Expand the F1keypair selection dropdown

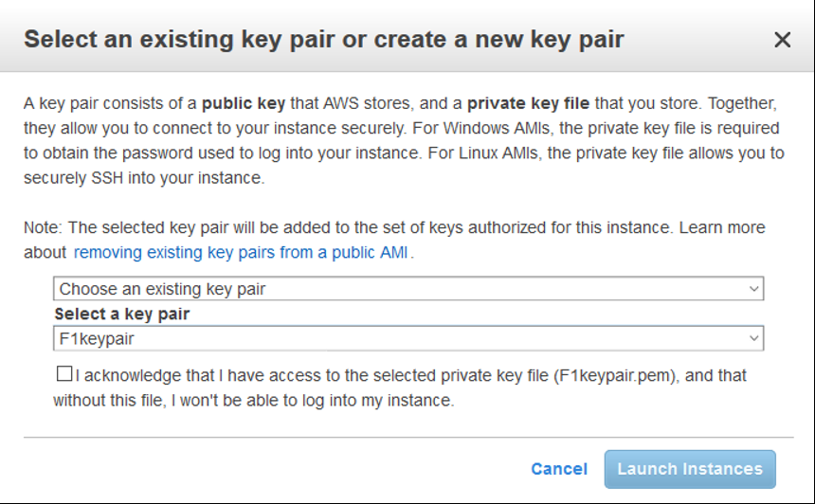tap(408, 338)
